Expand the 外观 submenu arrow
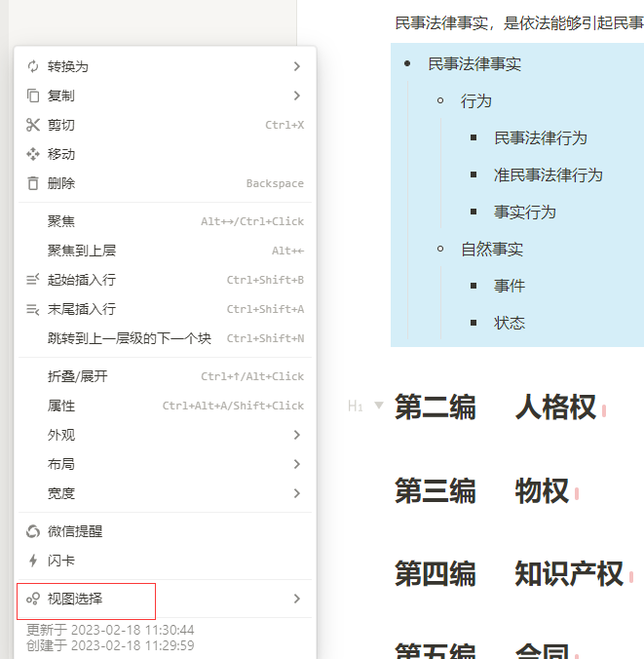644x659 pixels. (297, 435)
